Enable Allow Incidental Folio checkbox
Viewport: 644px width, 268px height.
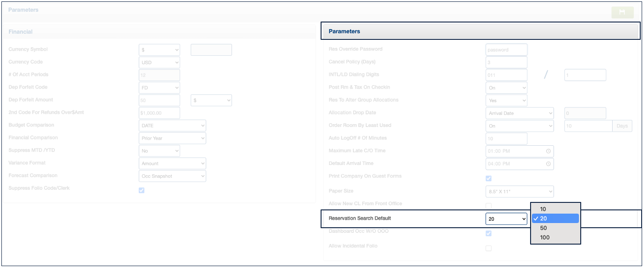tap(488, 248)
